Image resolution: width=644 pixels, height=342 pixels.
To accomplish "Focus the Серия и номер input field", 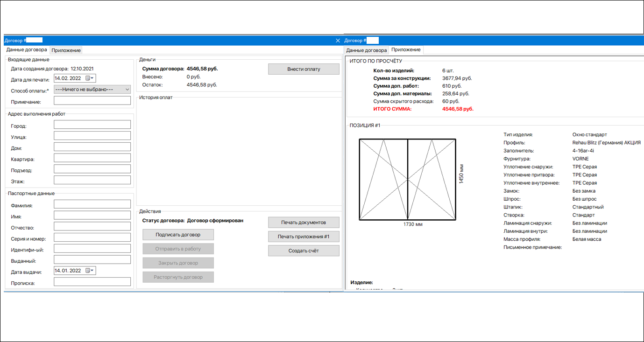I will 92,237.
